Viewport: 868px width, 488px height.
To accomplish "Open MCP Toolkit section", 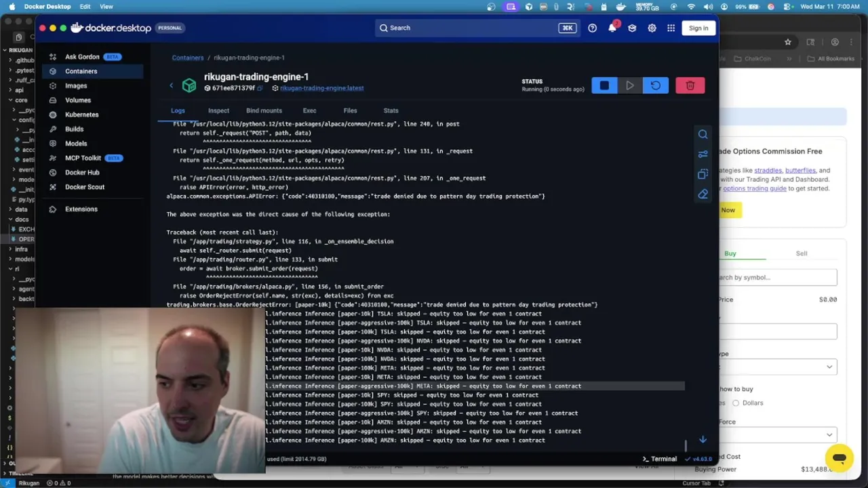I will tap(83, 158).
